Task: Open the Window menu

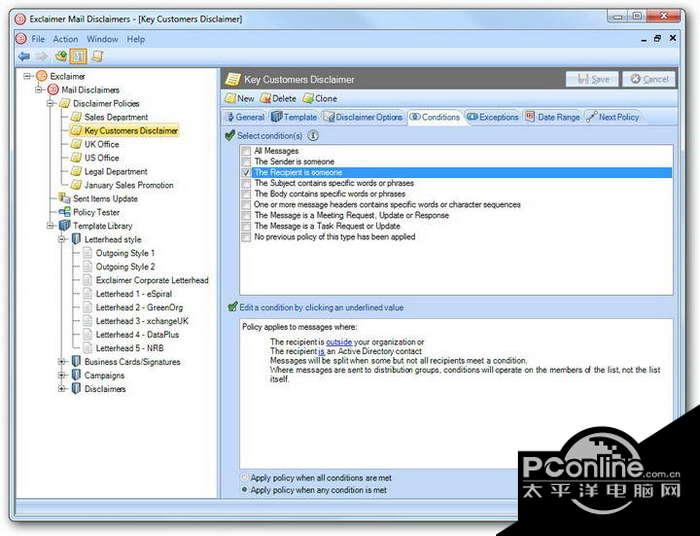Action: pyautogui.click(x=102, y=39)
